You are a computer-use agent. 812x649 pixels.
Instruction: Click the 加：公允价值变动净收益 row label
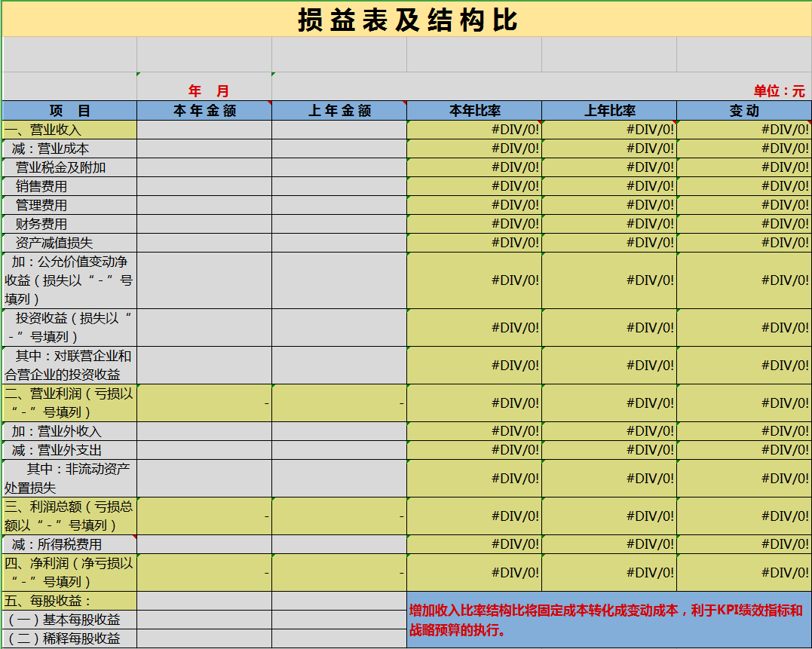tap(69, 280)
